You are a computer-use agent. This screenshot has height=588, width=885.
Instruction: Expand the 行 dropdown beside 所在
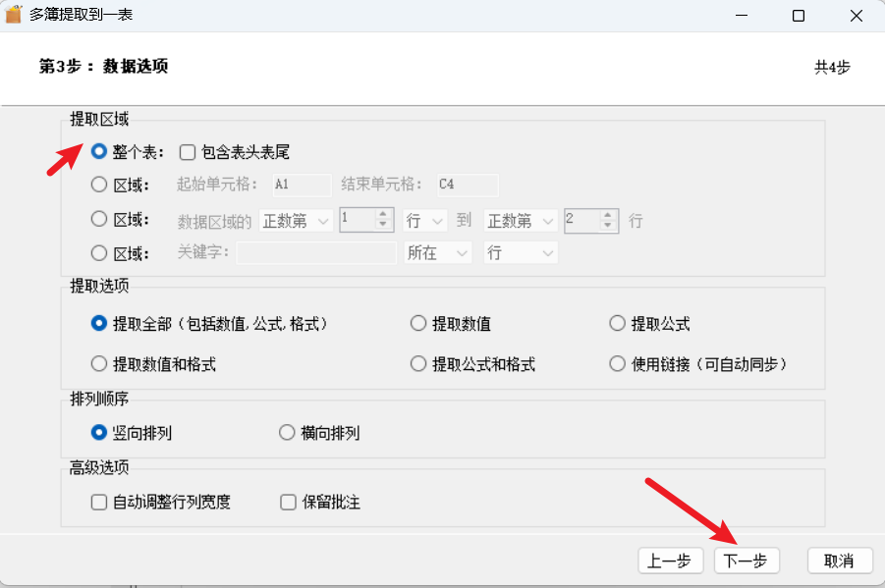click(520, 253)
